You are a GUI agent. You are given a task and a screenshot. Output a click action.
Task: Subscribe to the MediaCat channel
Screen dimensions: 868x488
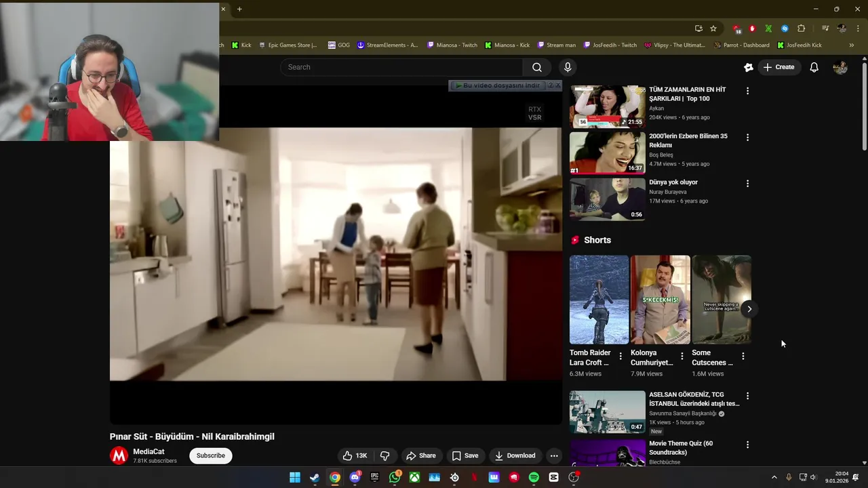point(211,455)
